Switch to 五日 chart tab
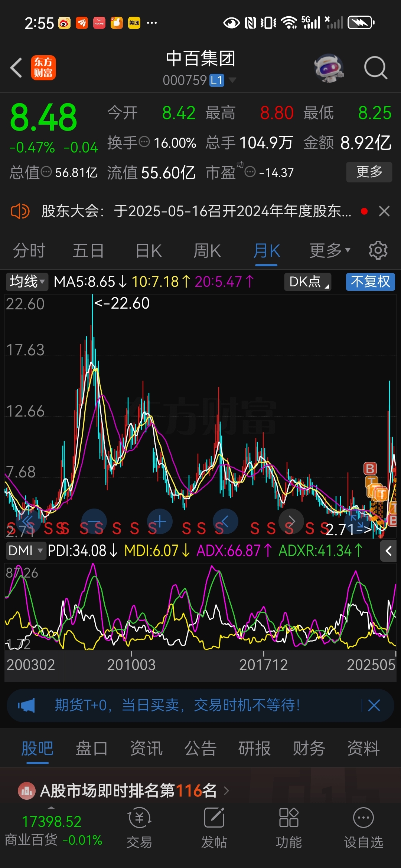 (x=88, y=250)
